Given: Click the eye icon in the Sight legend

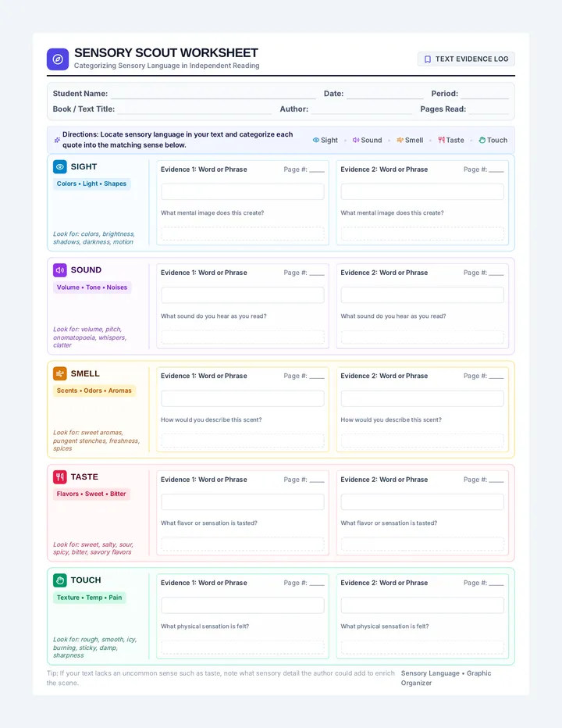Looking at the screenshot, I should [315, 140].
